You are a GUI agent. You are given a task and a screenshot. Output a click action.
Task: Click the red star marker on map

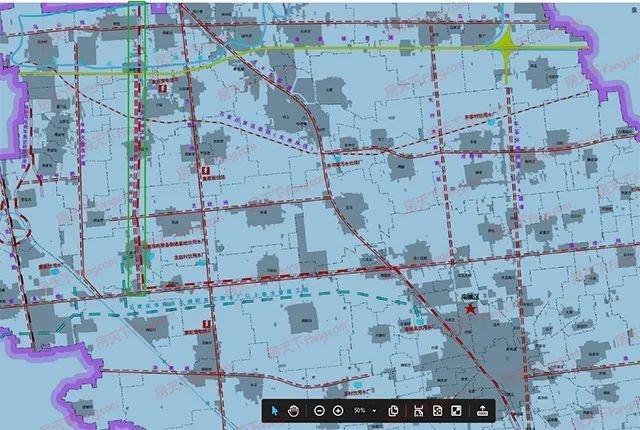click(x=471, y=310)
